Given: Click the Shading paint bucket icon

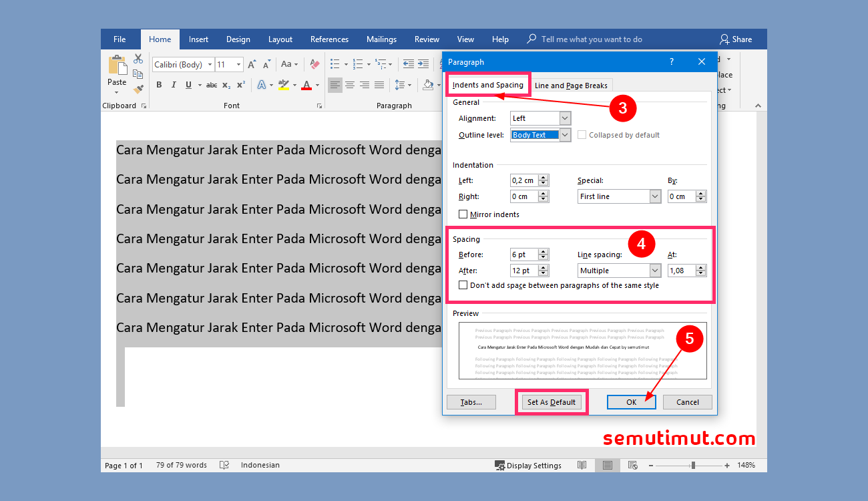Looking at the screenshot, I should tap(428, 85).
